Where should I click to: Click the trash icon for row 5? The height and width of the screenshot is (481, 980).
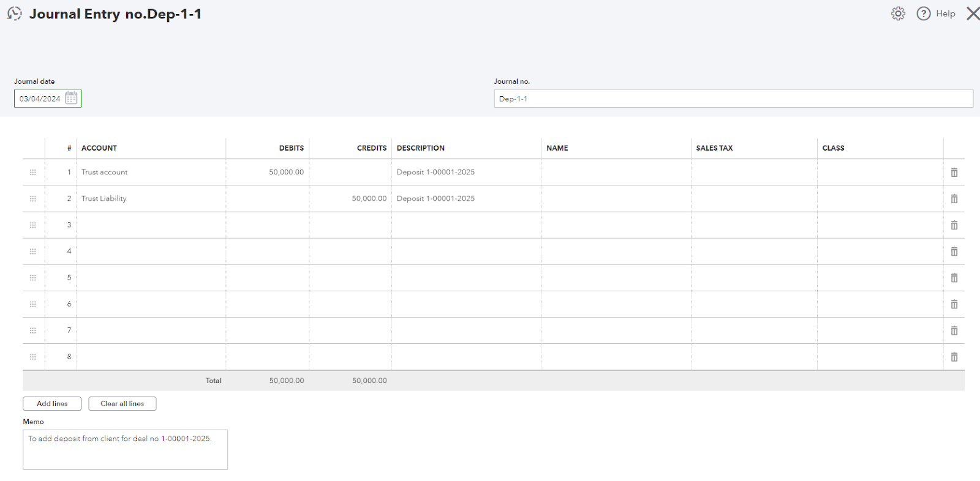click(x=954, y=278)
